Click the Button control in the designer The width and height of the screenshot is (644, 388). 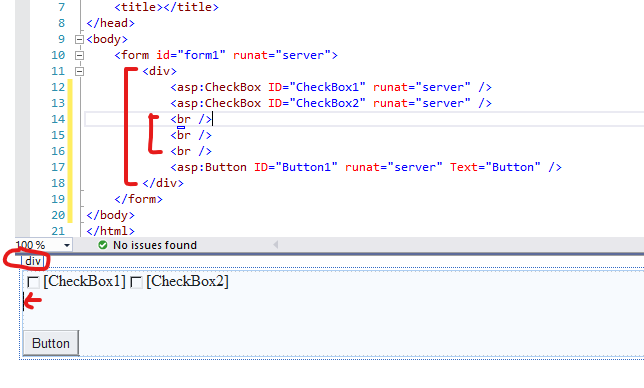tap(51, 343)
